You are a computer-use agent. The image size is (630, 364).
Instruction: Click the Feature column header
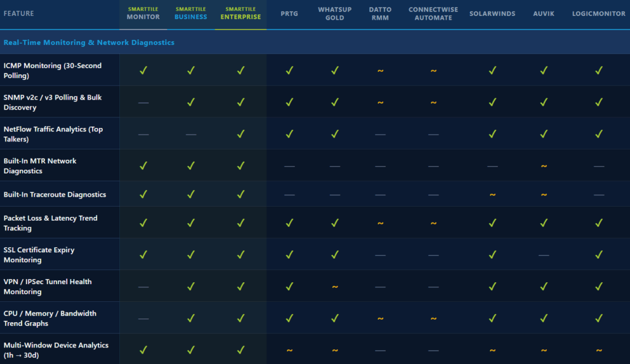coord(19,14)
